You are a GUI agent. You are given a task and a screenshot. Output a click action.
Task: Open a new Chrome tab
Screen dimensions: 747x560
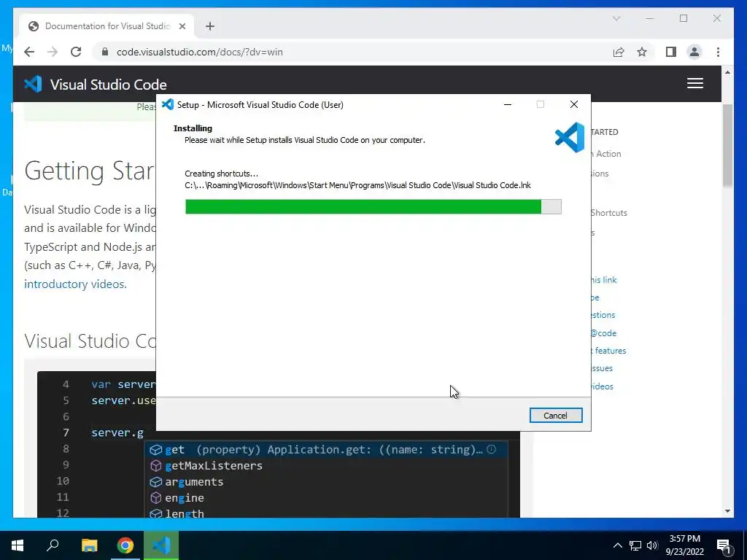210,26
